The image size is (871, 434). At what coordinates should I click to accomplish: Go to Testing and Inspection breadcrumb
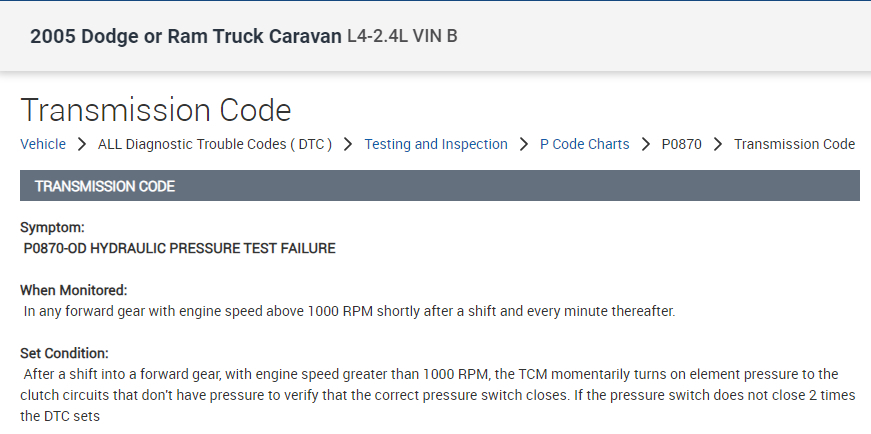pos(436,144)
